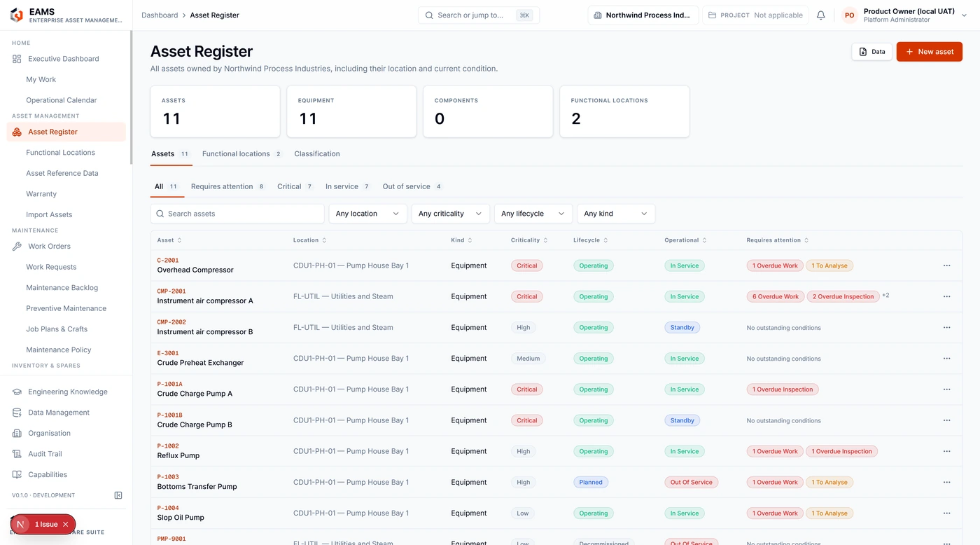980x545 pixels.
Task: Click the Search assets input field
Action: click(237, 214)
